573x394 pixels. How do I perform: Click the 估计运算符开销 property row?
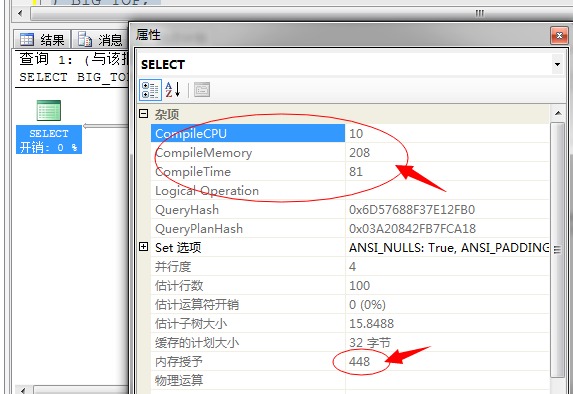click(x=350, y=304)
